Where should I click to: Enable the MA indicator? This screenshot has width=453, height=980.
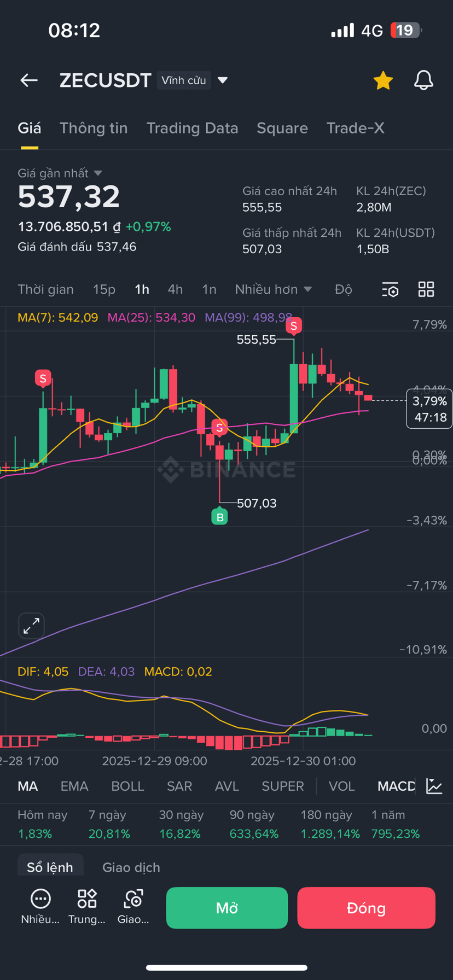[x=28, y=786]
